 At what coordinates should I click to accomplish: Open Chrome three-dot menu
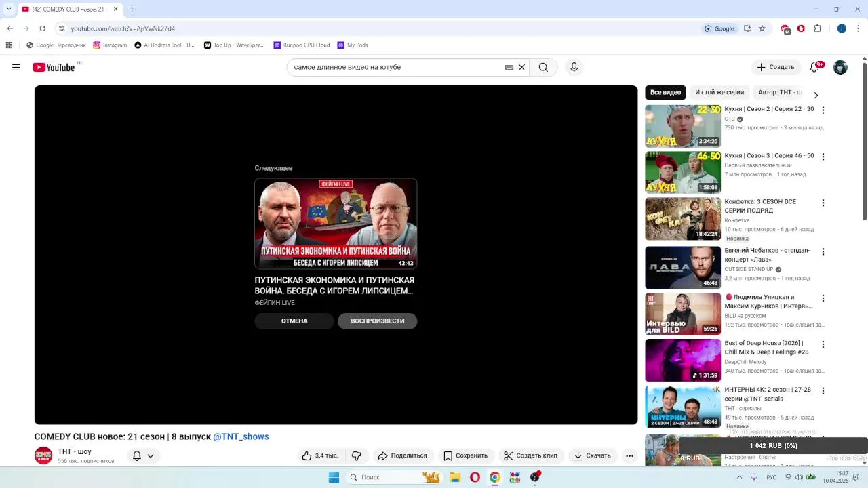coord(857,28)
